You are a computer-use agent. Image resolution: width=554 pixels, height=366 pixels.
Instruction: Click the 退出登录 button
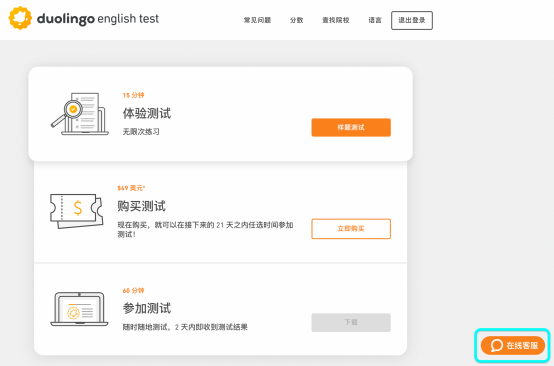coord(412,20)
